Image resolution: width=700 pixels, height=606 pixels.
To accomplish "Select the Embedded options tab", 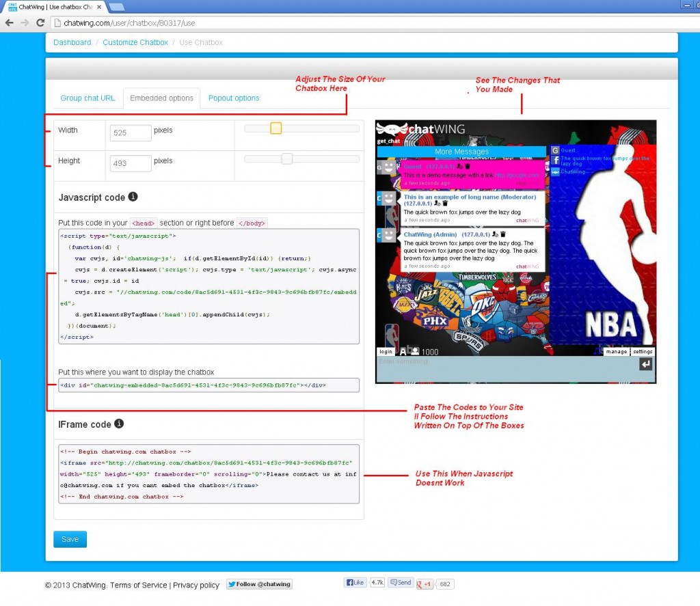I will [x=161, y=98].
